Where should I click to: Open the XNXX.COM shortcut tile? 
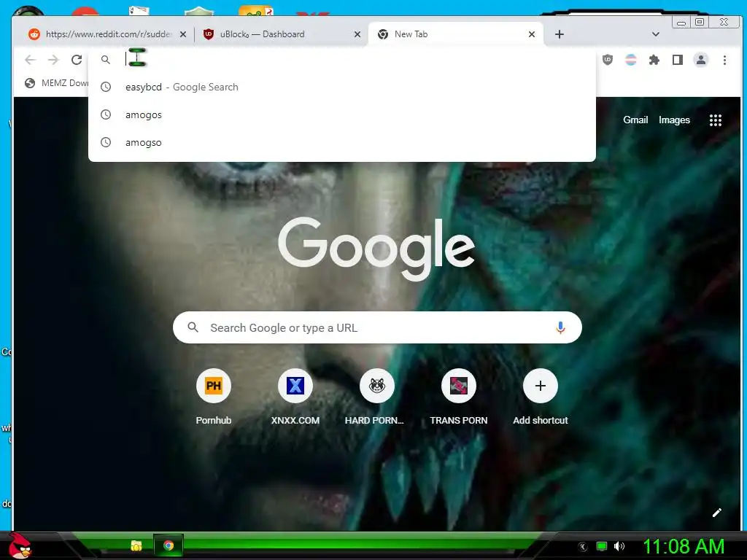295,397
